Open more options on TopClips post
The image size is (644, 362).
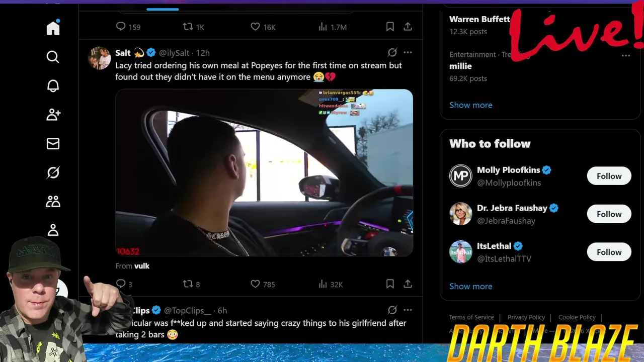tap(408, 310)
